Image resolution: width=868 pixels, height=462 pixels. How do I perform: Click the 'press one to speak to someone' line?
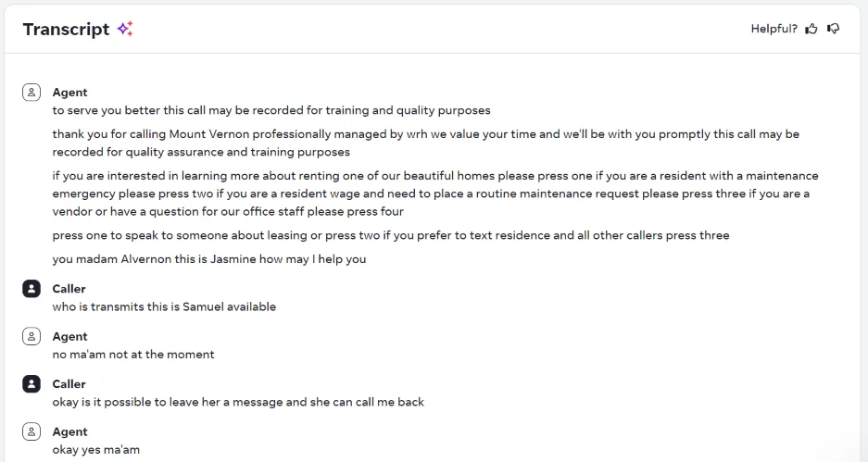coord(391,235)
